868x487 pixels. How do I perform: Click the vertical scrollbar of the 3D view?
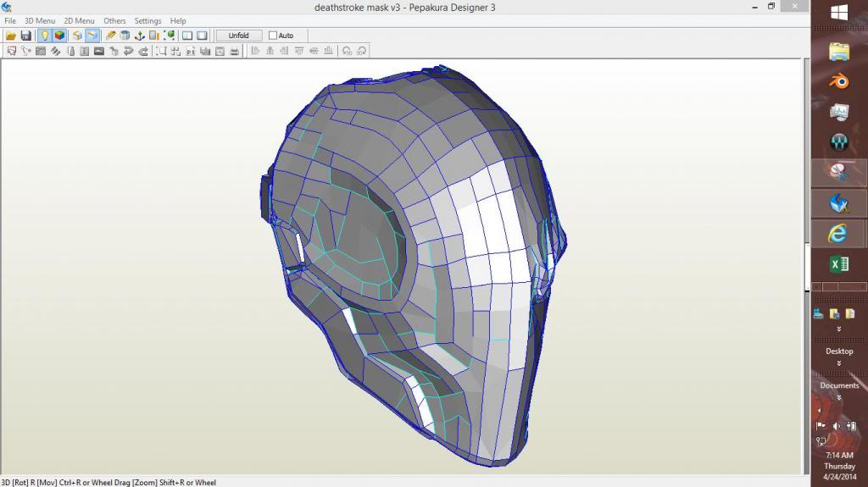[807, 267]
